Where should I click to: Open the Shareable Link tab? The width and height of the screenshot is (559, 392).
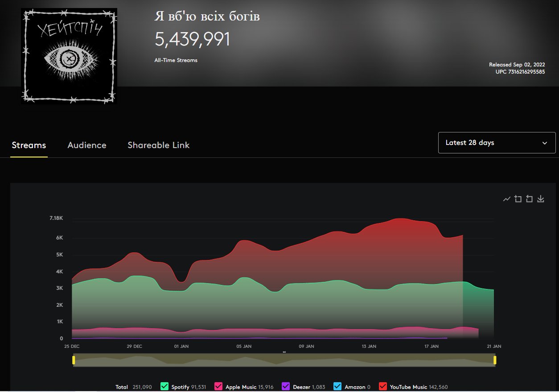click(159, 145)
